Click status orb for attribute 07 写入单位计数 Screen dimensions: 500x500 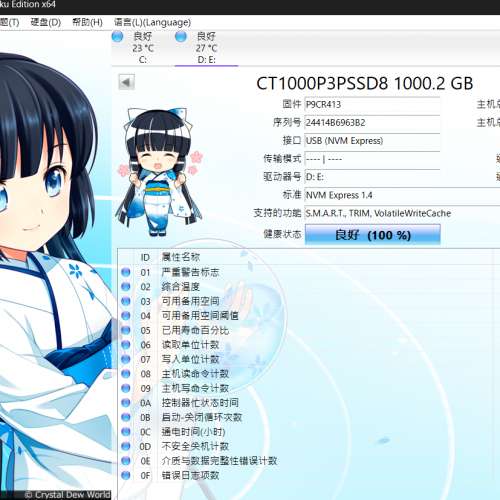126,359
